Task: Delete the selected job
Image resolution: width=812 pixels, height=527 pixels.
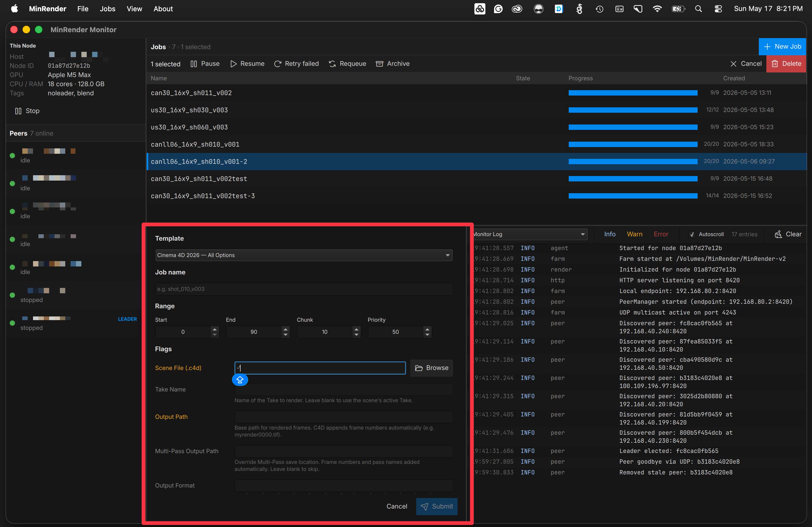Action: pyautogui.click(x=786, y=64)
